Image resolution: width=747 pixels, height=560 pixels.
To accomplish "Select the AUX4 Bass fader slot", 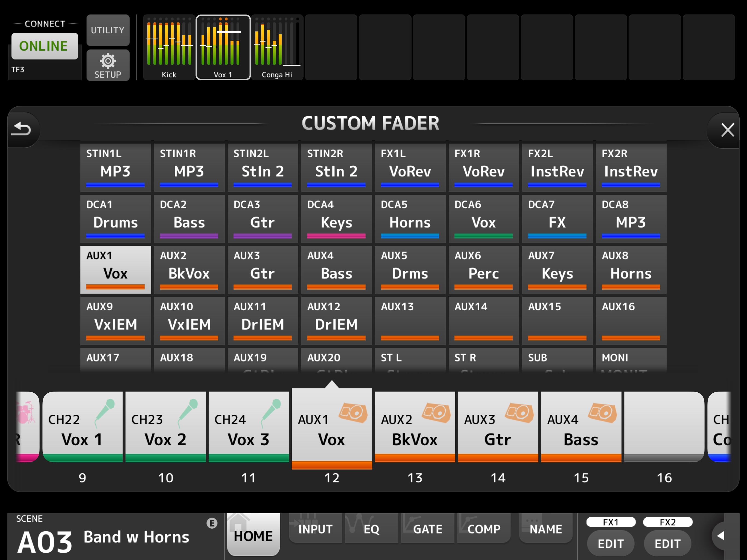I will [x=581, y=427].
